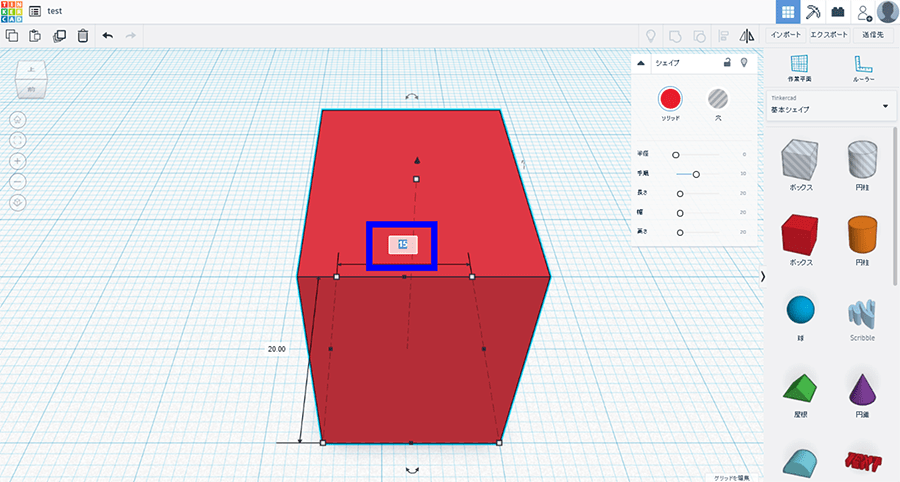
Task: Select the ルーラー ruler tool
Action: click(x=863, y=68)
